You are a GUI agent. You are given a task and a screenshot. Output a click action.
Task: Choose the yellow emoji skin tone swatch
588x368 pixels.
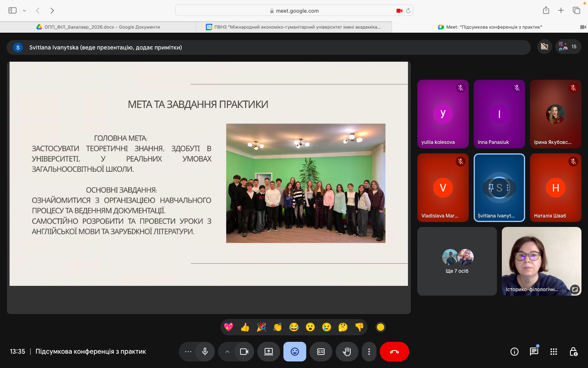point(381,327)
